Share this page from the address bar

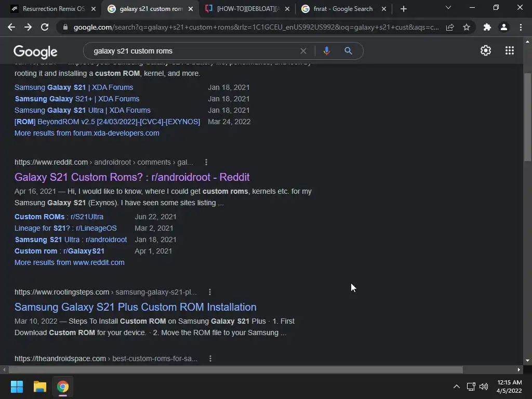click(450, 27)
